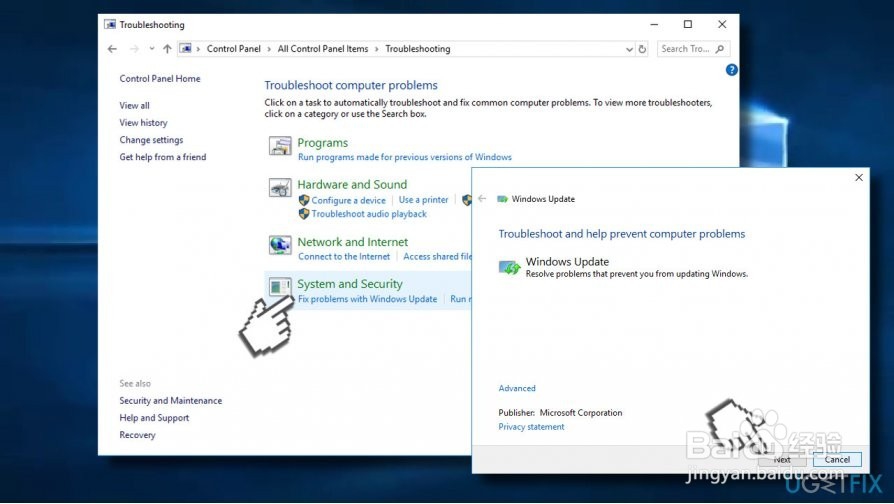This screenshot has height=504, width=894.
Task: Open System and Security category heading
Action: pyautogui.click(x=350, y=284)
